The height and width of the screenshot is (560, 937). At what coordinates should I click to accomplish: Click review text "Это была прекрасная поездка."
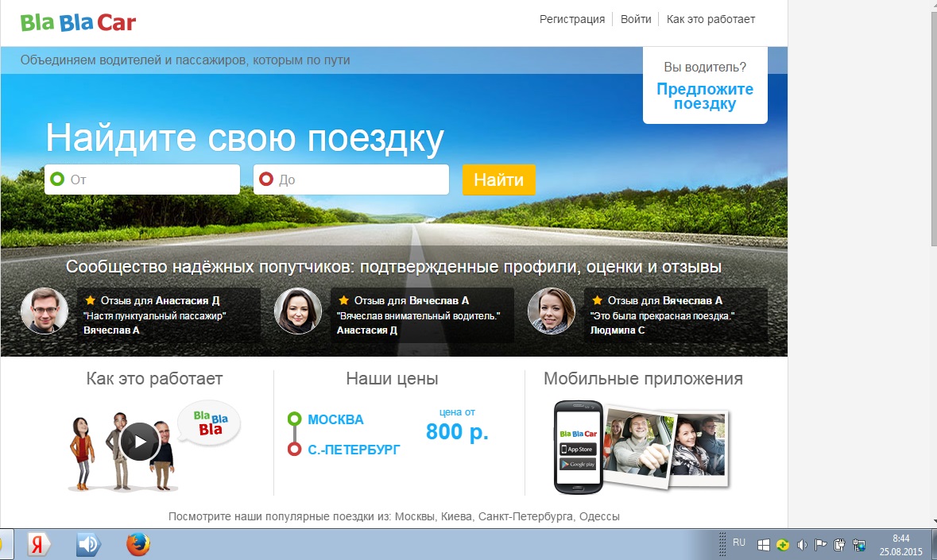(x=662, y=316)
